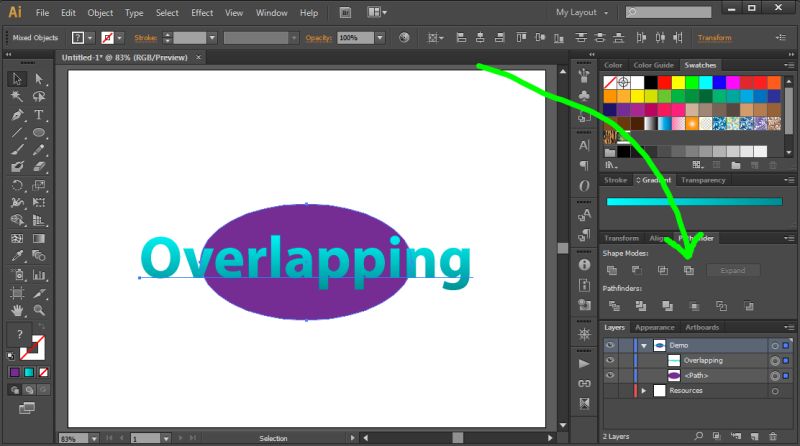Image resolution: width=800 pixels, height=446 pixels.
Task: Choose the Paintbrush tool
Action: point(17,150)
